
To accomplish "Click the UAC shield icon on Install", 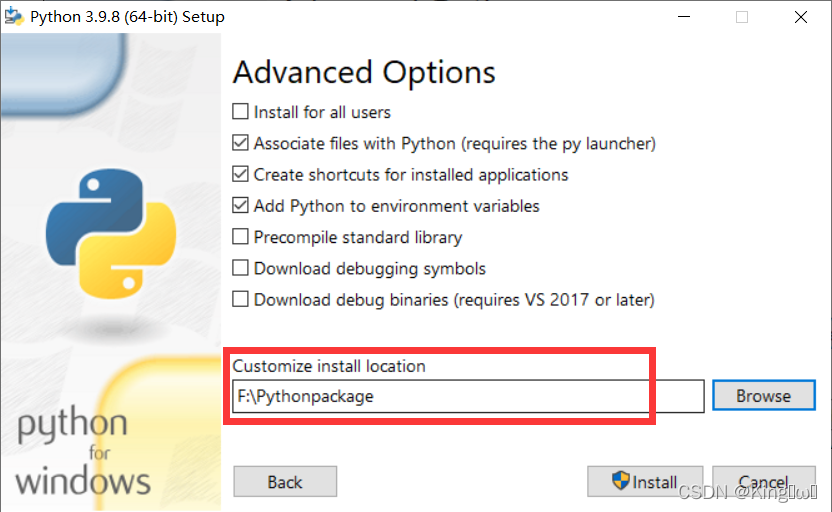I will click(x=620, y=481).
